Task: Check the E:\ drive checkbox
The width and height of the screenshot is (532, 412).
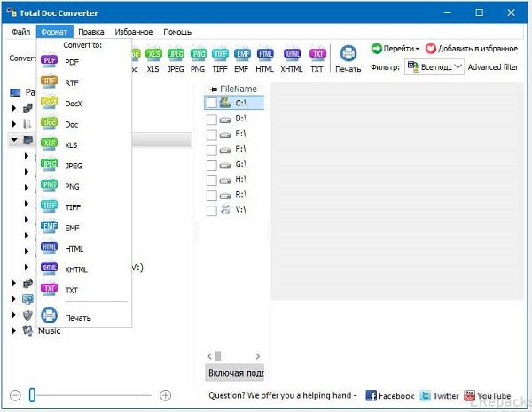Action: [x=212, y=135]
